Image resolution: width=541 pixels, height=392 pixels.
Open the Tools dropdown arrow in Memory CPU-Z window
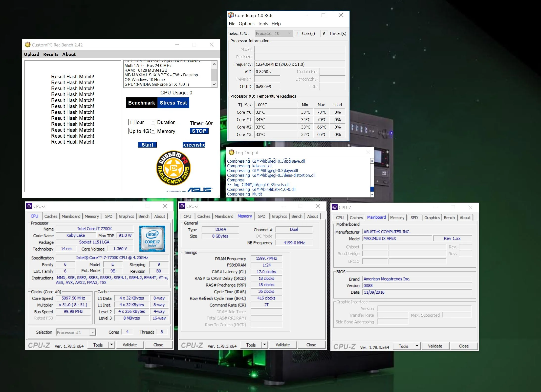265,345
